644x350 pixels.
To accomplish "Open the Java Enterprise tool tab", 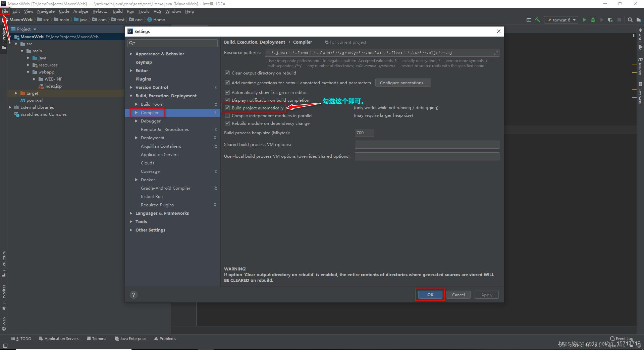I will click(x=130, y=339).
